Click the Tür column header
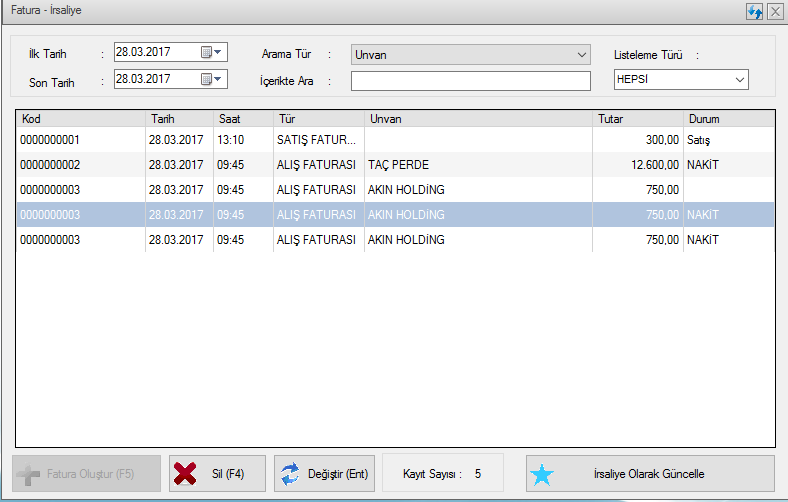 318,118
